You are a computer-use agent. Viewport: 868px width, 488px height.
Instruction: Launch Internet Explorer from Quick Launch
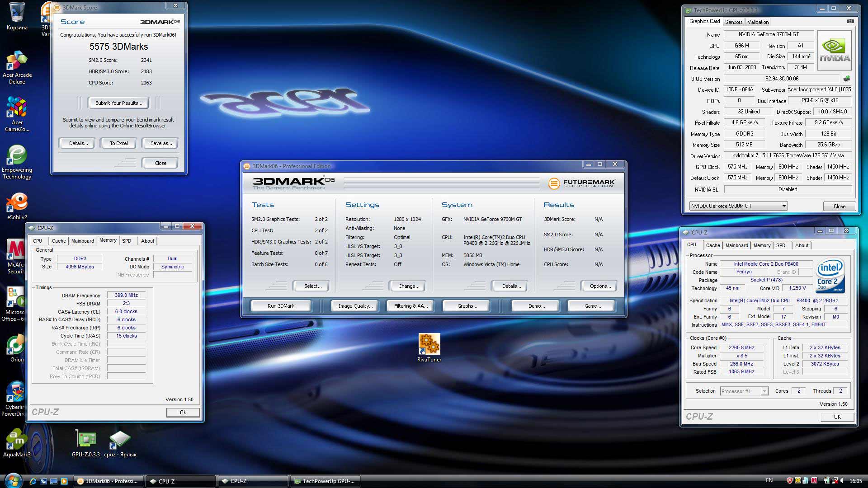click(33, 481)
